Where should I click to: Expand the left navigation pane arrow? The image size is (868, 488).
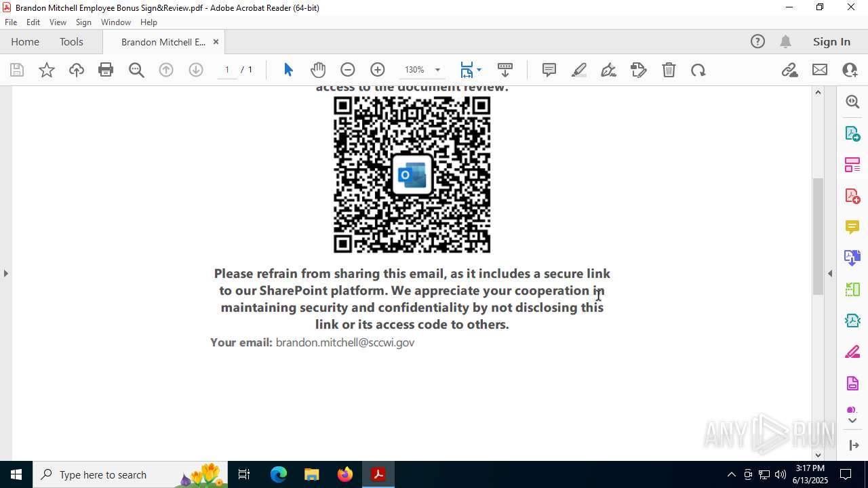[5, 274]
